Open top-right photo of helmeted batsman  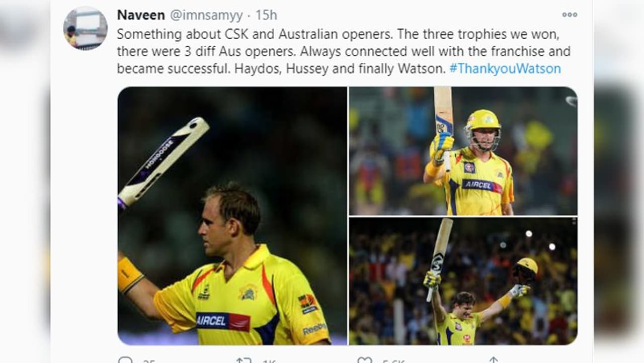click(463, 151)
